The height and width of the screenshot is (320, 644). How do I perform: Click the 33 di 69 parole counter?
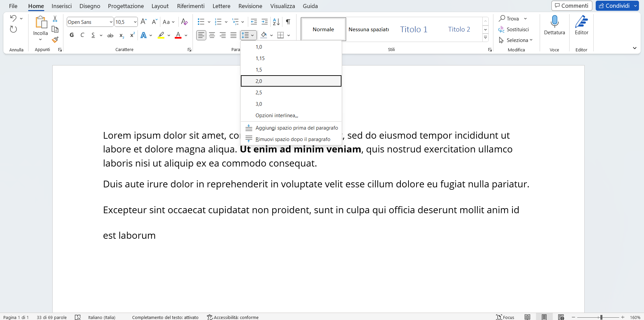tap(51, 317)
